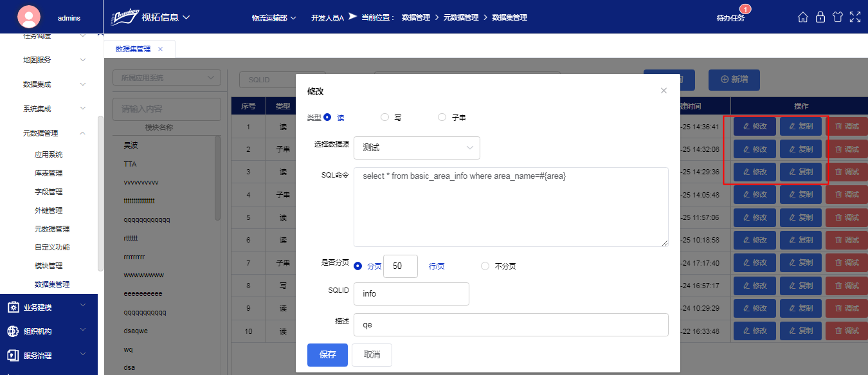Select the 子串 type radio button
The height and width of the screenshot is (375, 868).
[x=442, y=117]
